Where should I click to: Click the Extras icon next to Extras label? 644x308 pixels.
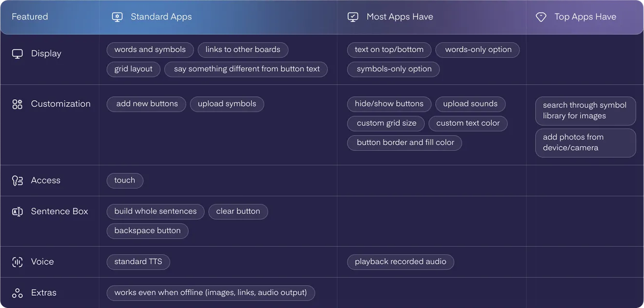click(x=17, y=292)
